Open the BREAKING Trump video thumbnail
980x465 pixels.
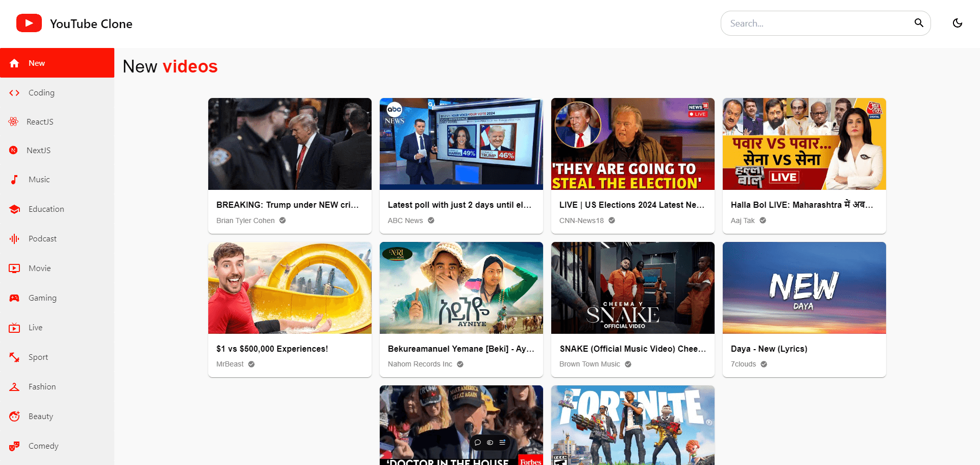(290, 144)
